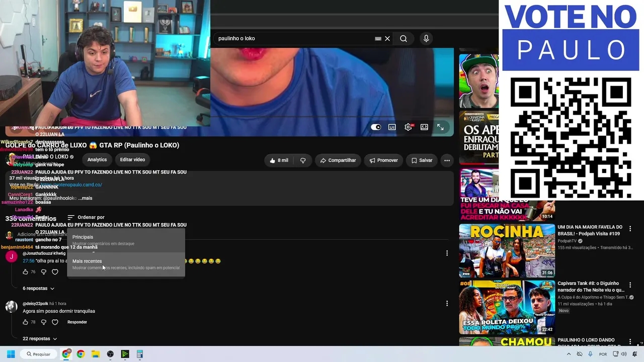Click the search magnifier icon on YouTube

[x=404, y=39]
